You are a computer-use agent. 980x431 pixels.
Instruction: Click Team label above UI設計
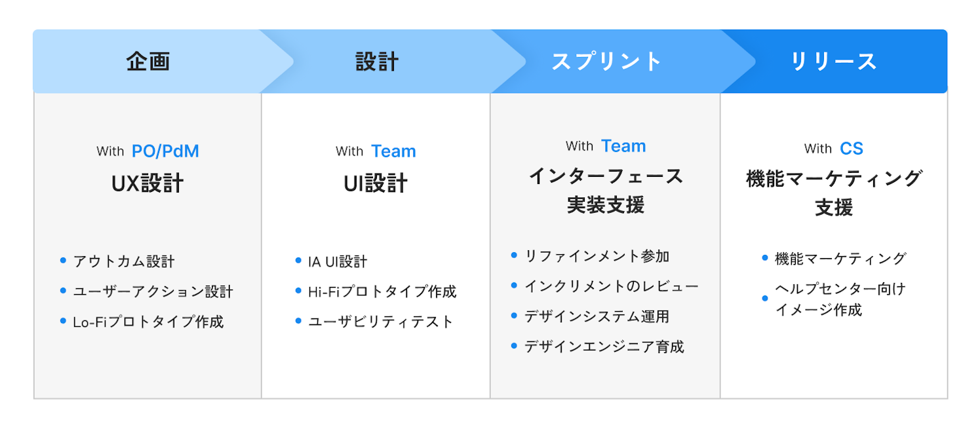click(393, 151)
